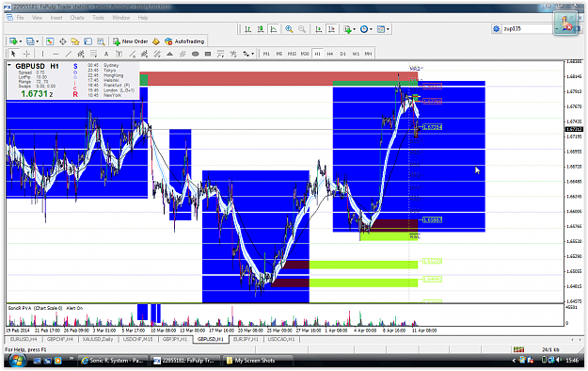Viewport: 588px width, 371px height.
Task: Switch to the XAUUSD,Daily chart tab
Action: pos(97,339)
